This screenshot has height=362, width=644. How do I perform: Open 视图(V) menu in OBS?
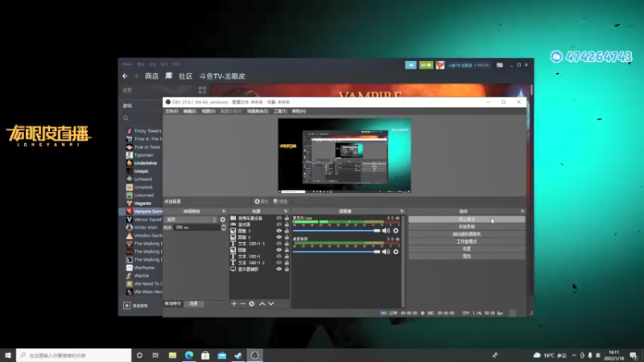208,111
